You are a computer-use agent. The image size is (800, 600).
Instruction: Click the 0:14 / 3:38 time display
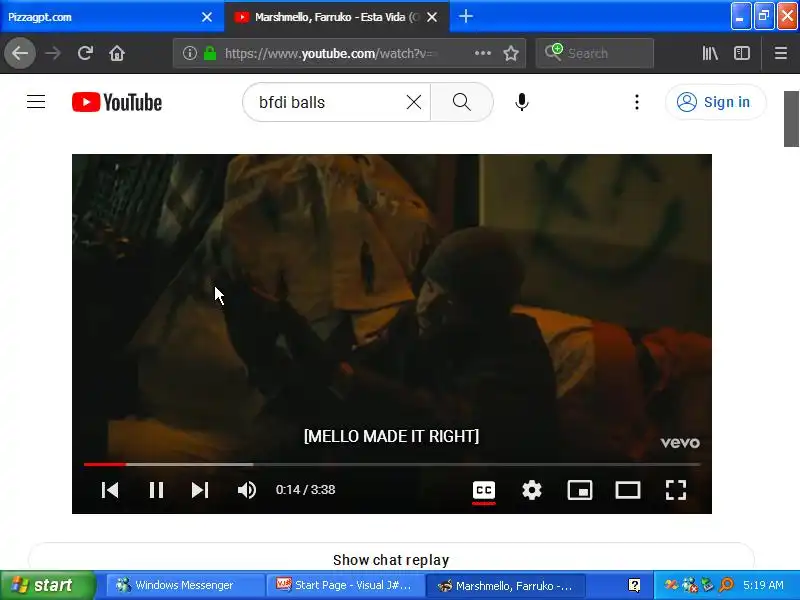click(305, 490)
